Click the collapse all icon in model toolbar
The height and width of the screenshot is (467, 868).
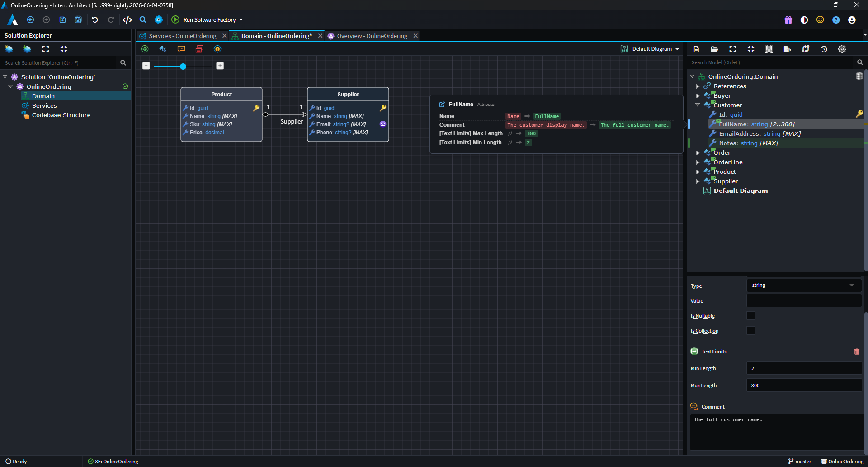pos(751,49)
